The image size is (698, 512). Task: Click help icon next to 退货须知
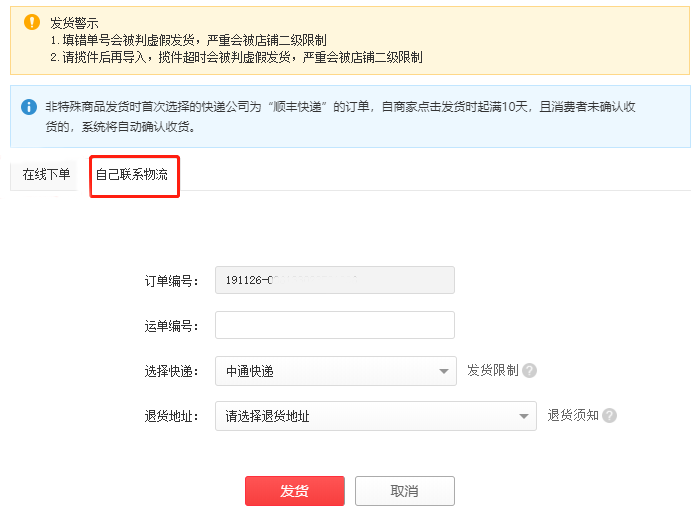609,415
